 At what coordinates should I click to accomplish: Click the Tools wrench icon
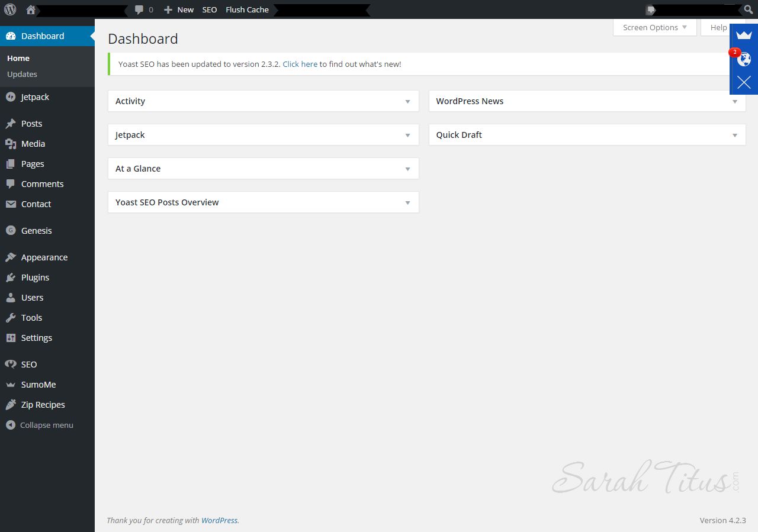point(11,318)
